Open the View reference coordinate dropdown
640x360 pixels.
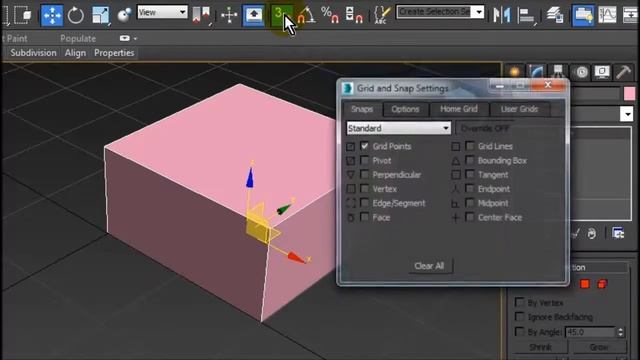click(162, 12)
